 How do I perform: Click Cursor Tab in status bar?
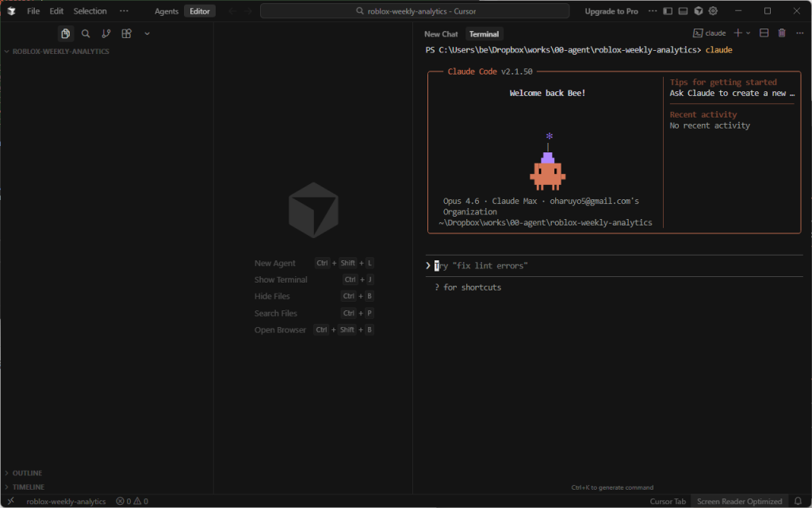pos(668,501)
